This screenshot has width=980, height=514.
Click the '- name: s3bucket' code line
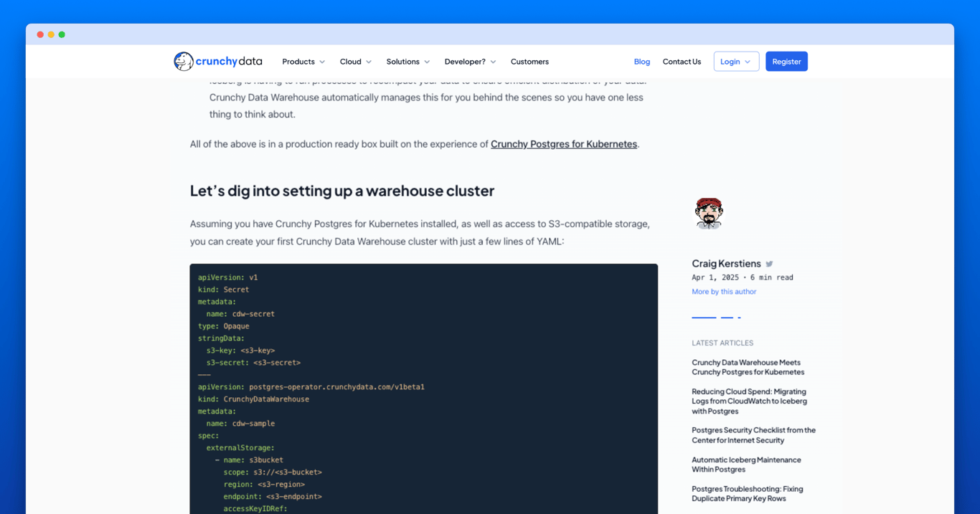pos(249,460)
